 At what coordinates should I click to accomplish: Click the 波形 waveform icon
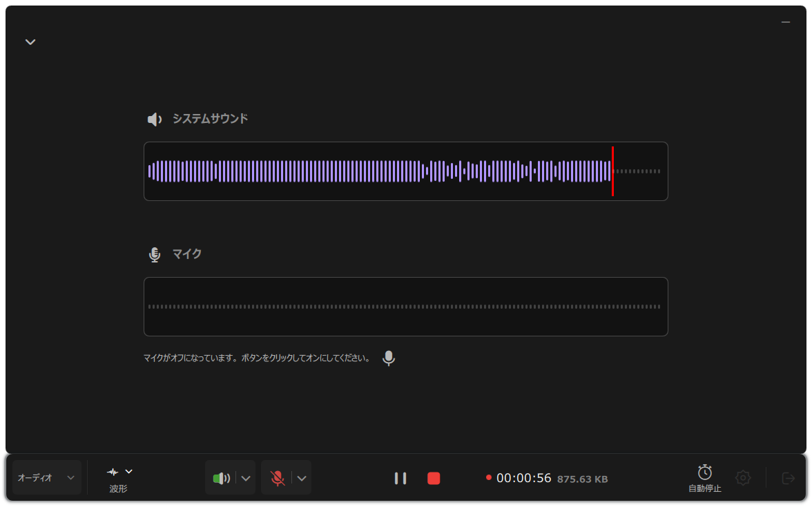point(113,472)
